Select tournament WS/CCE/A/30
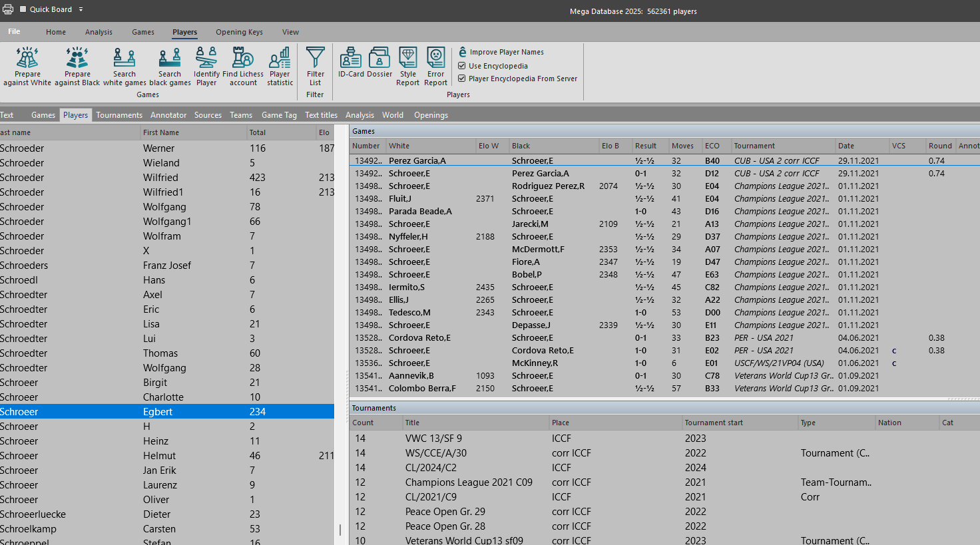 tap(664, 453)
